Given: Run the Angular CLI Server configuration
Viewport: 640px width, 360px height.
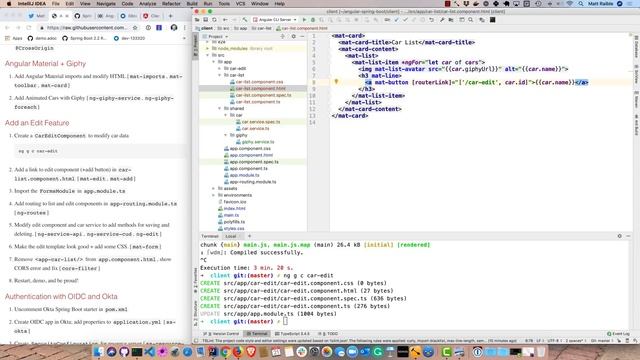Looking at the screenshot, I should [x=304, y=20].
